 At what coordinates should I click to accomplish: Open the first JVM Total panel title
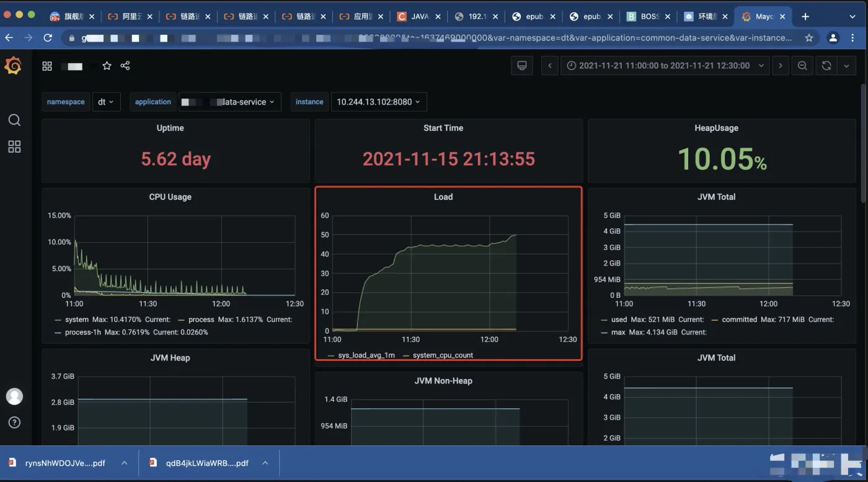[716, 197]
